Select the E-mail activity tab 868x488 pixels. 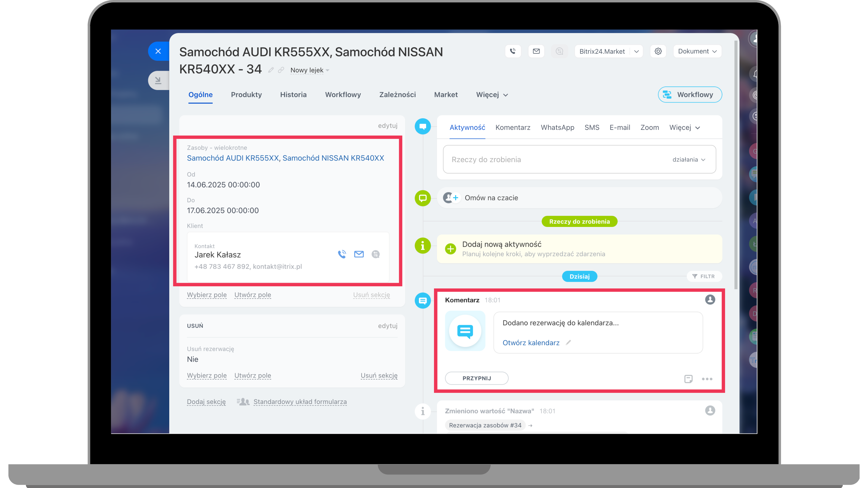tap(620, 128)
